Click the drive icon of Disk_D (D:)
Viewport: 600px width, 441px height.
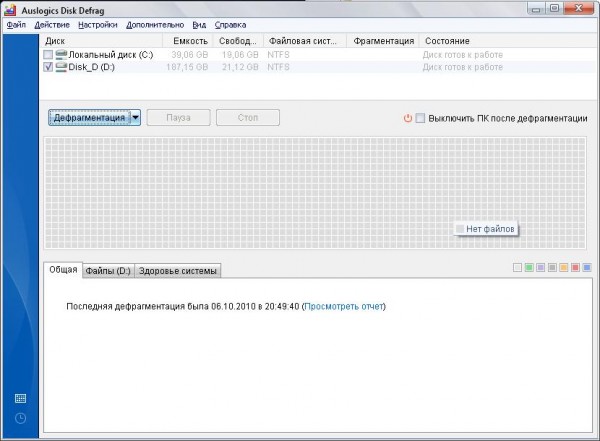(61, 67)
